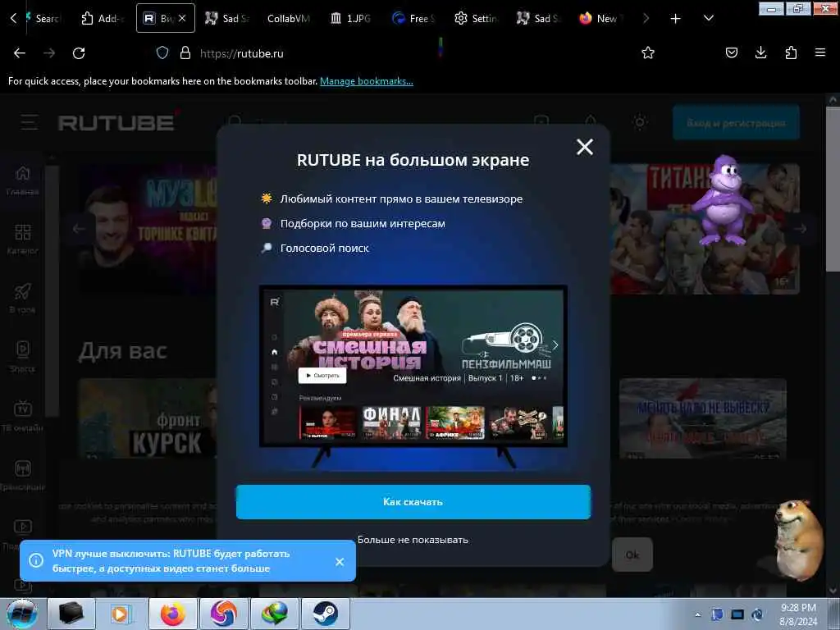840x630 pixels.
Task: Click the Титаны banner thumbnail
Action: (705, 230)
